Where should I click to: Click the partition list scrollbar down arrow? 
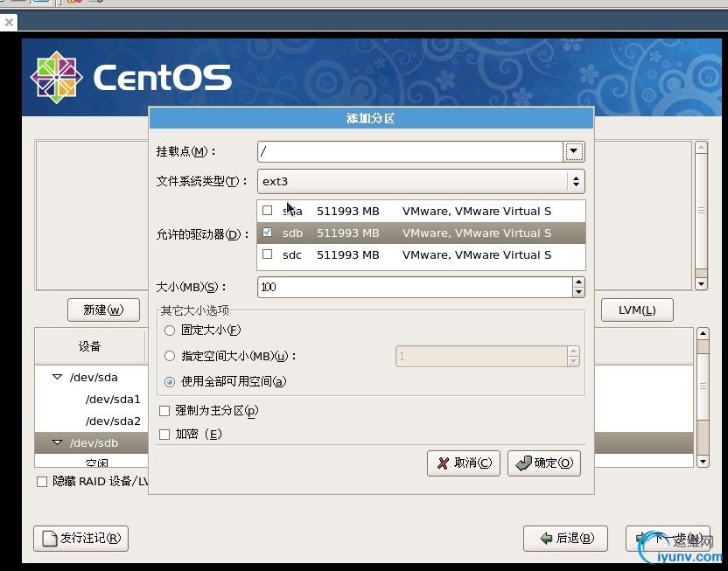click(703, 461)
